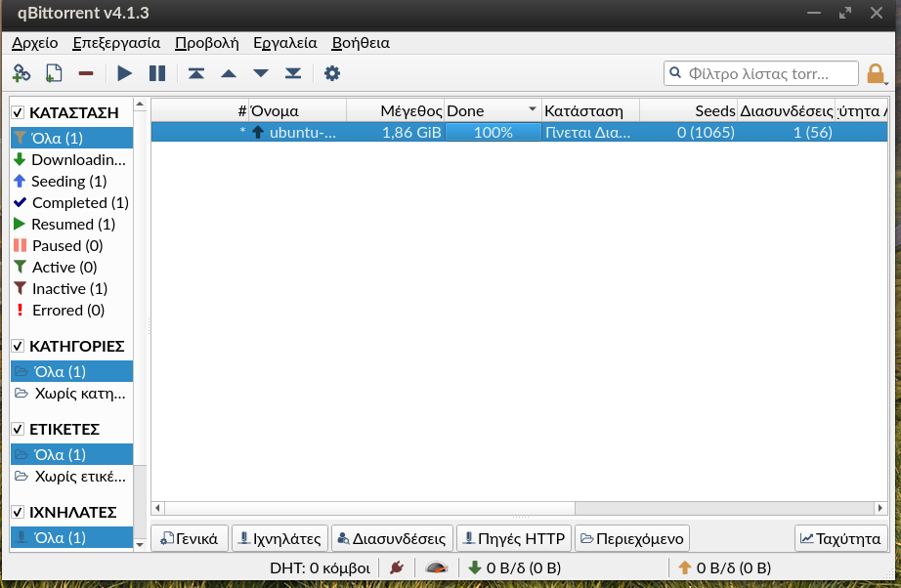Toggle alternative speed limits turtle icon
The width and height of the screenshot is (901, 588).
[x=437, y=567]
